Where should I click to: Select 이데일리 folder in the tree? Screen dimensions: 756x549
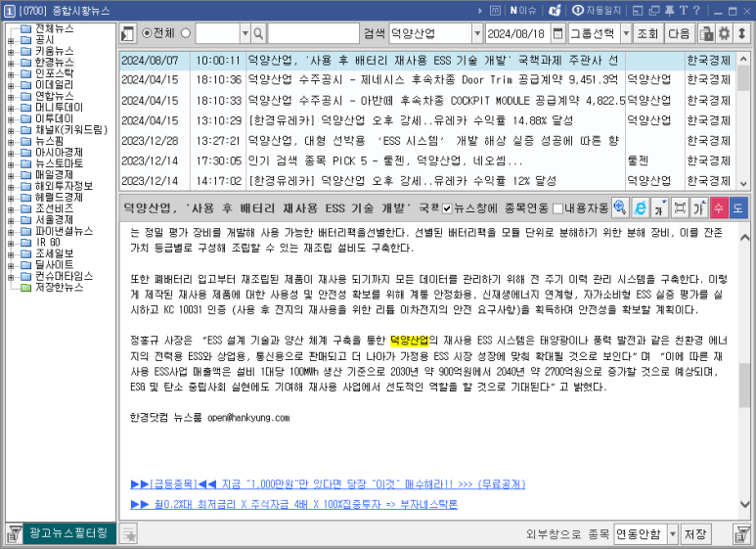coord(54,84)
